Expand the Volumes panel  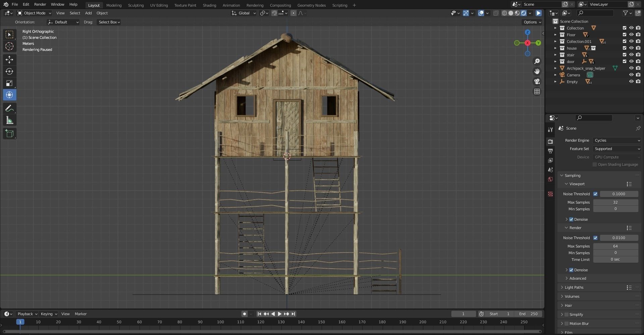tap(572, 296)
